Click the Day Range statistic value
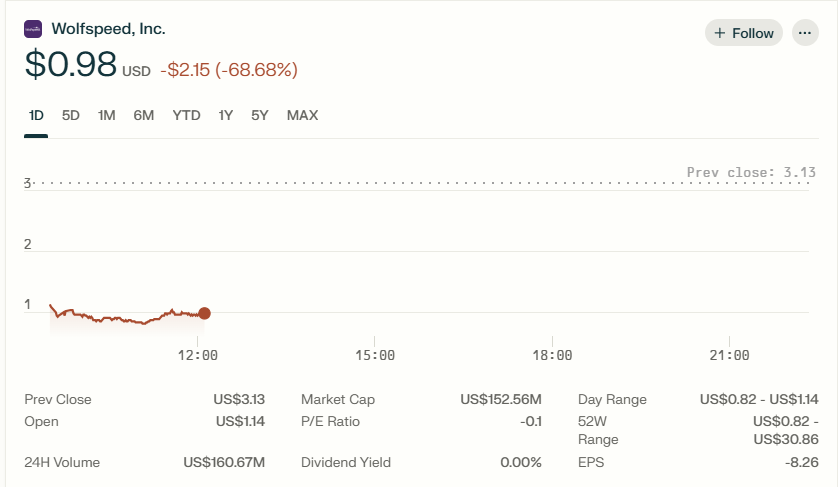Screen dimensions: 838x487 tap(759, 399)
